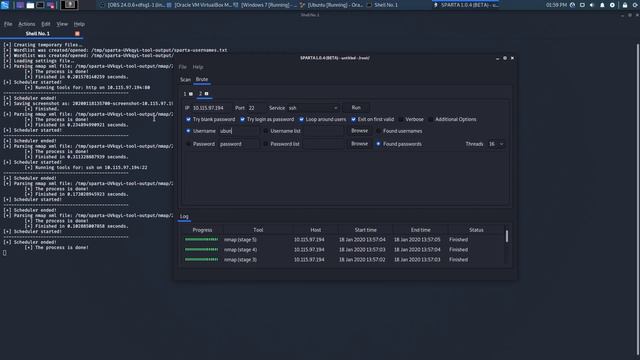Image resolution: width=640 pixels, height=360 pixels.
Task: Uncheck Loop around users
Action: 301,120
